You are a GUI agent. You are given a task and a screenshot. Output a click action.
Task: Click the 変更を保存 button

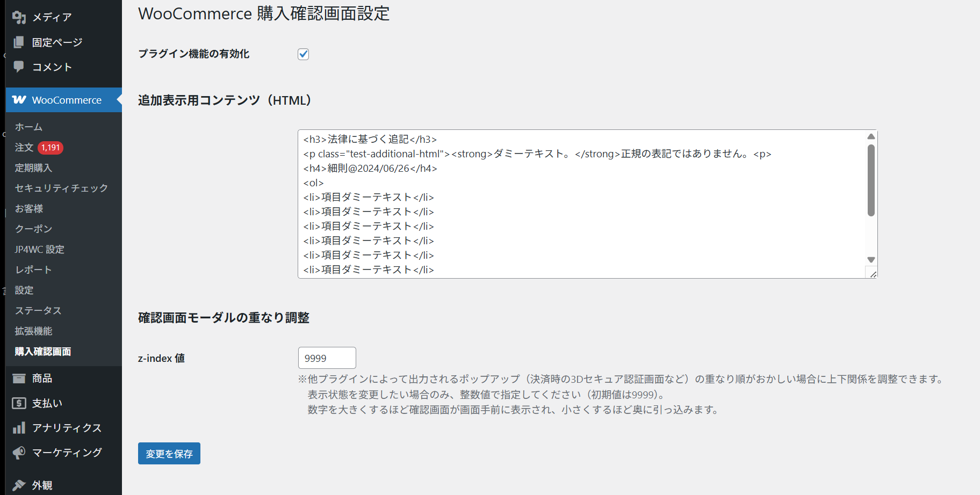click(x=169, y=454)
